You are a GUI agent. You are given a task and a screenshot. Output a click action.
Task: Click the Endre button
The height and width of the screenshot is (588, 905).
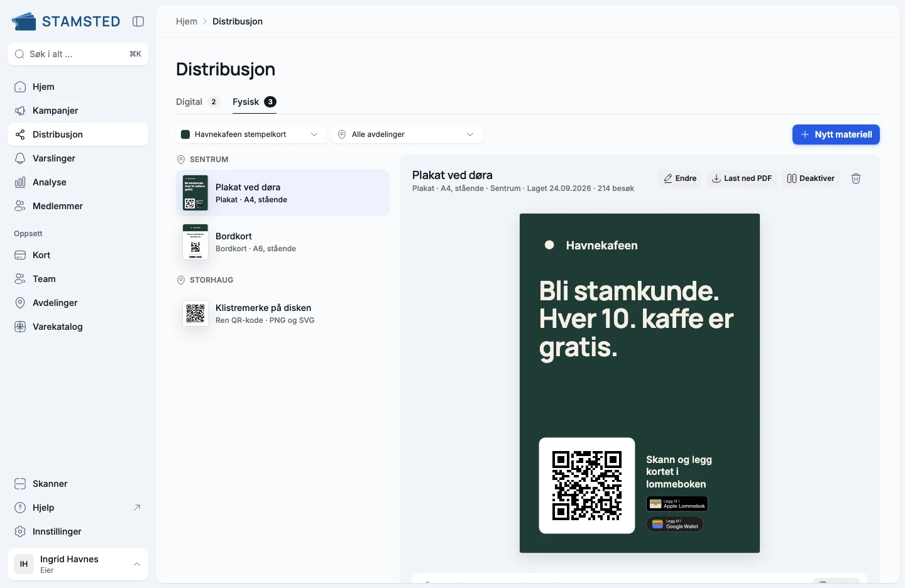pyautogui.click(x=680, y=178)
